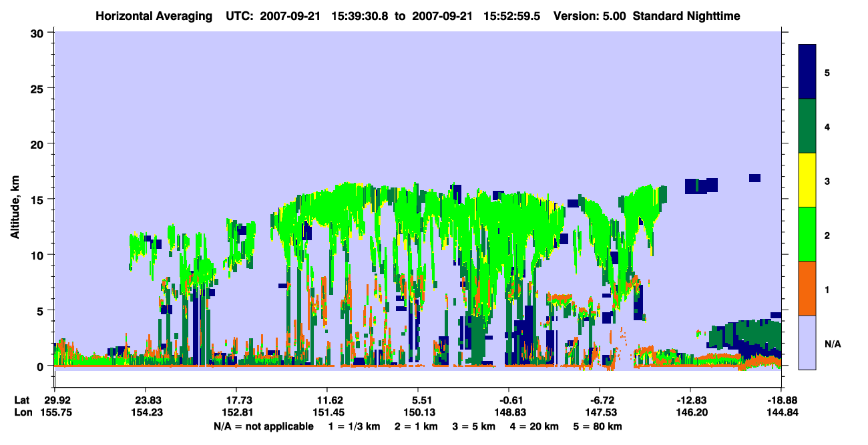The image size is (868, 445).
Task: Click the lavender N/A colorbar segment
Action: tap(807, 342)
